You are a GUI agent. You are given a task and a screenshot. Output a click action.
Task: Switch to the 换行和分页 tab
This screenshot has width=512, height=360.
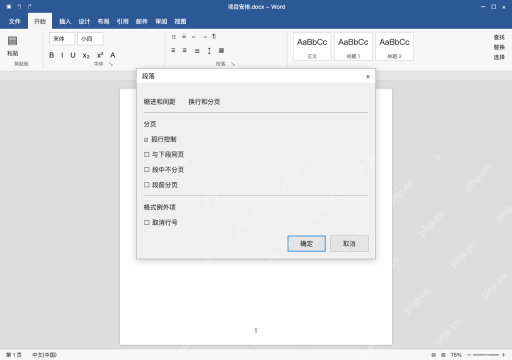tap(204, 102)
